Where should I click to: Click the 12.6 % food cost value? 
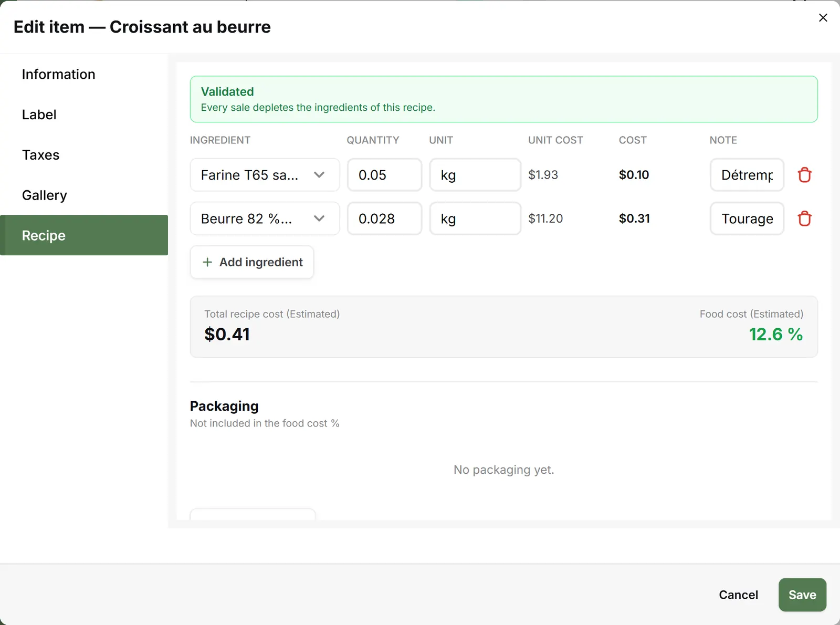pyautogui.click(x=775, y=334)
